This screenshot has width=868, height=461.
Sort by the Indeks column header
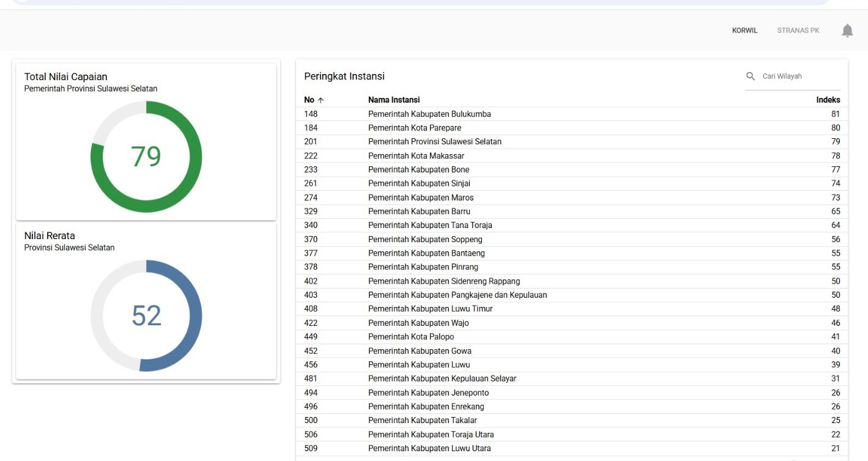[828, 100]
